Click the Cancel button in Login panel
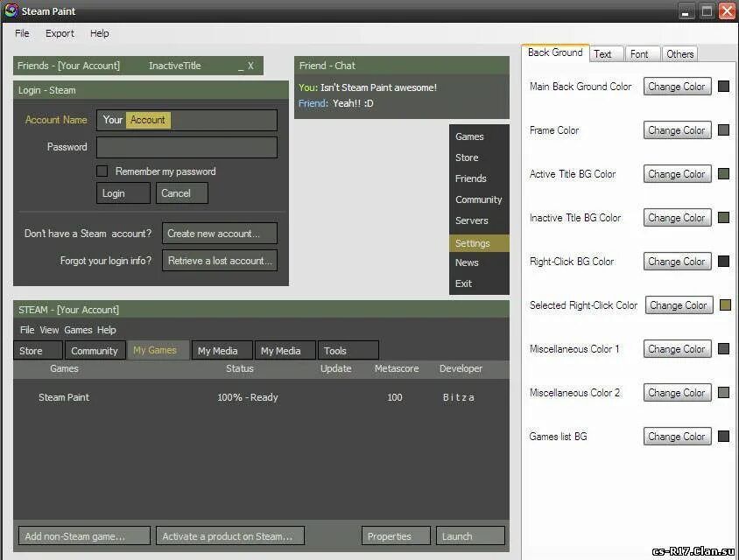Viewport: 739px width, 560px height. [182, 193]
